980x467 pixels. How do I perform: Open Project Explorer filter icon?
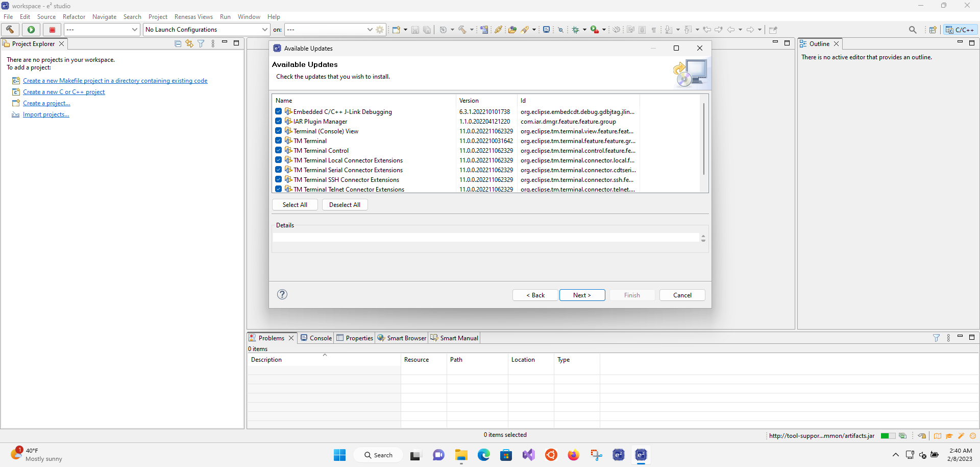point(201,44)
